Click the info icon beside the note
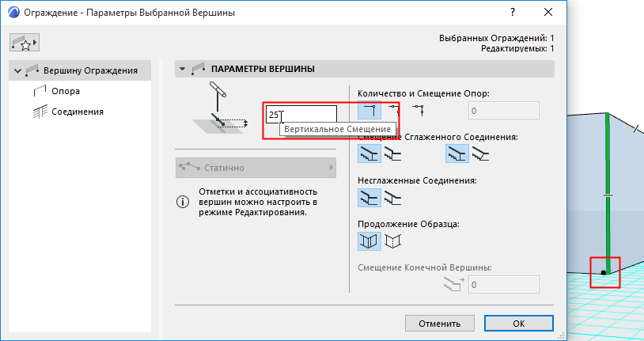 pos(183,202)
